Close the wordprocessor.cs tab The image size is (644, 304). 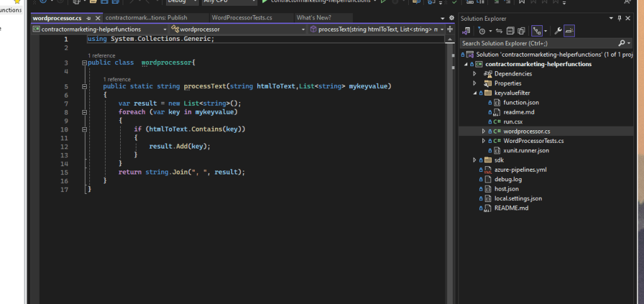pos(97,18)
